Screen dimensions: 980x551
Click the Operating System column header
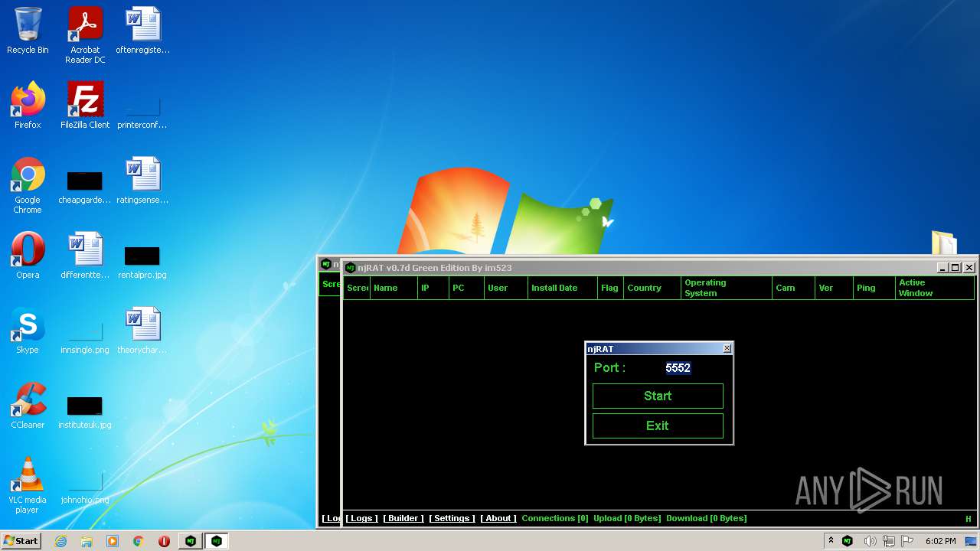727,288
